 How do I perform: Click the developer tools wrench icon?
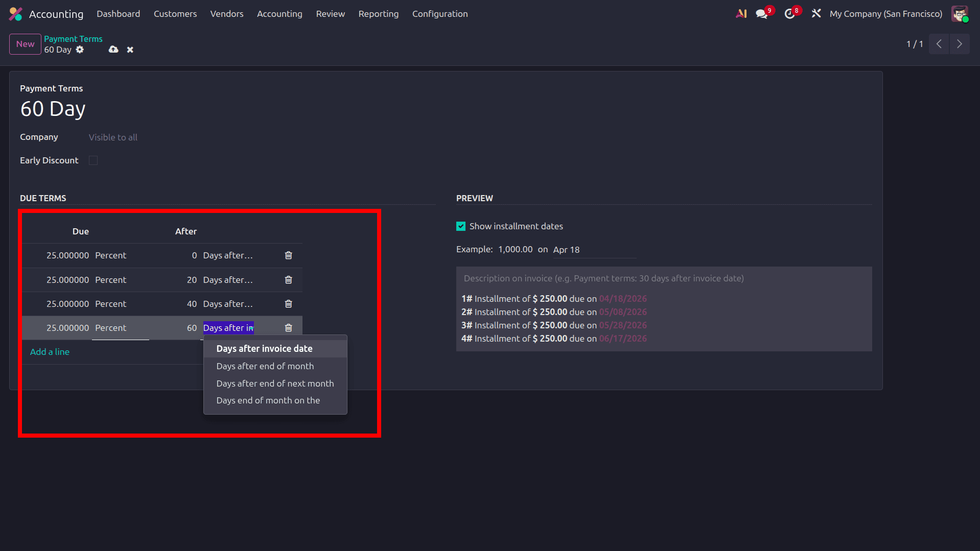click(x=816, y=13)
